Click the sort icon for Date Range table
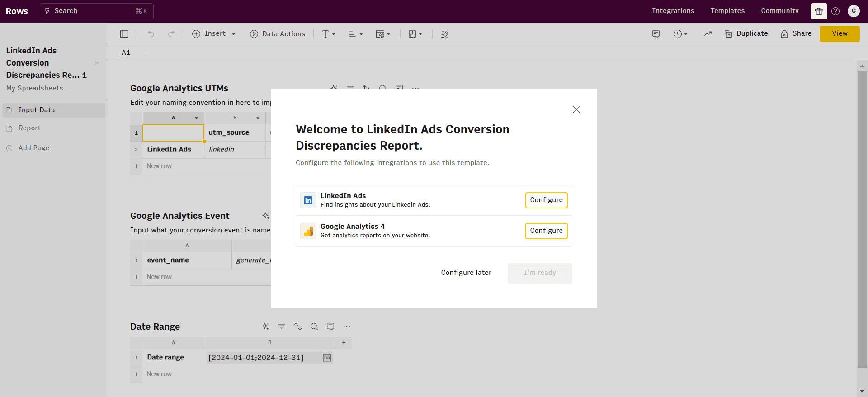Viewport: 868px width, 397px height. tap(298, 326)
